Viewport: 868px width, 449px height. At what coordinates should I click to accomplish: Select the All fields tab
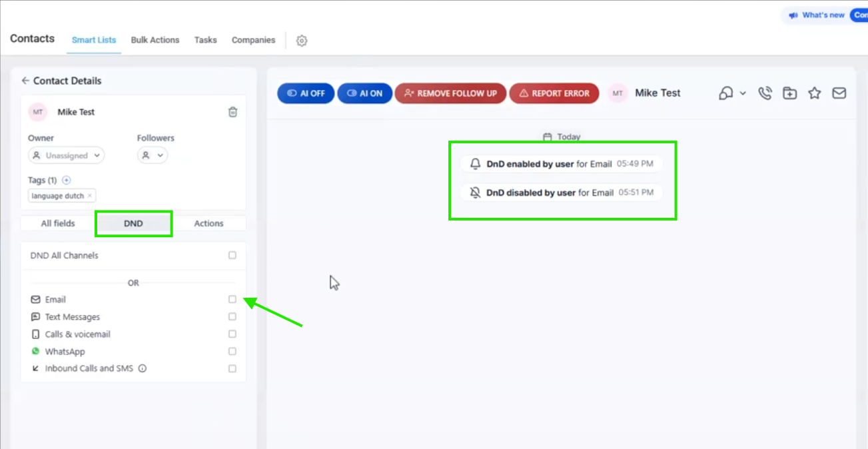(58, 223)
